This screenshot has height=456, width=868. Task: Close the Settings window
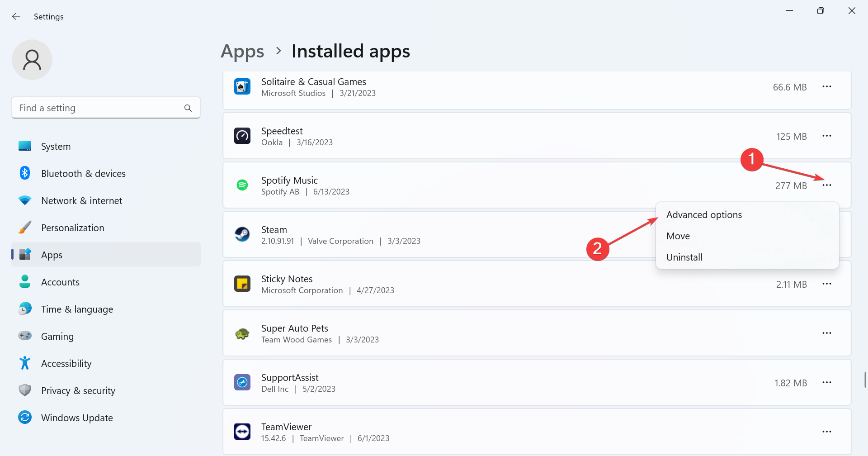852,11
